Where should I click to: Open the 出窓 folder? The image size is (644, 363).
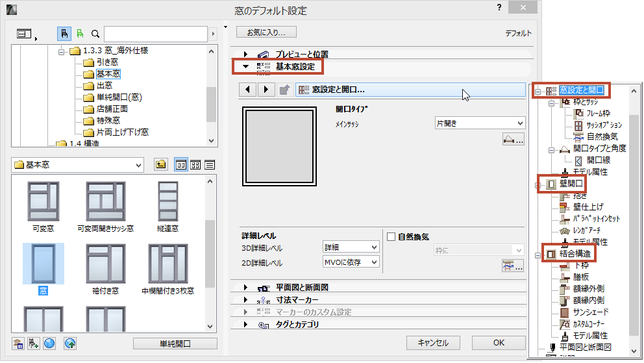coord(105,86)
